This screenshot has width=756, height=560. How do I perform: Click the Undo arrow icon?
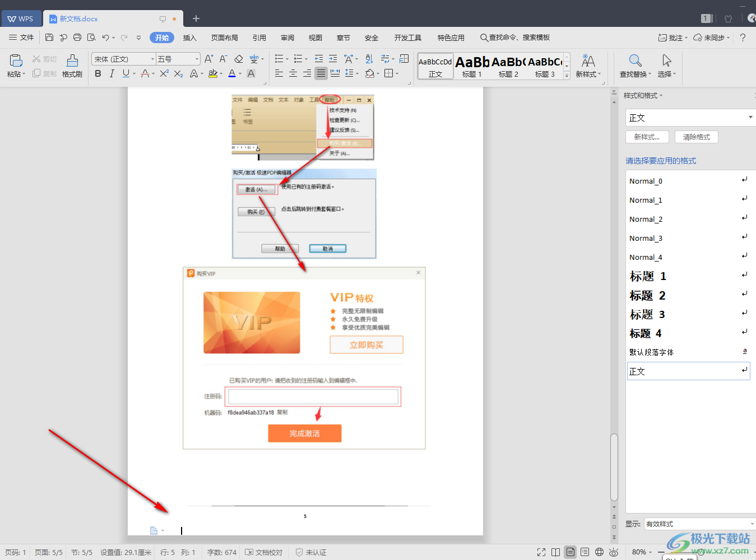click(x=105, y=38)
